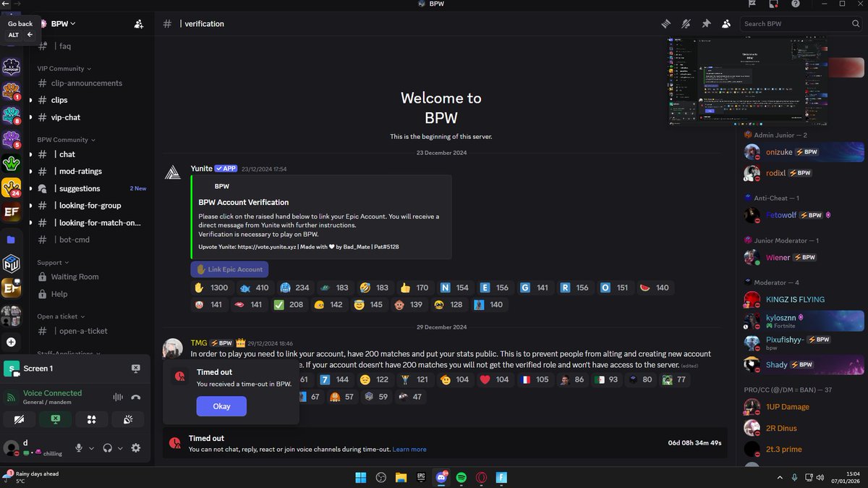Open headphone output options arrow

[x=120, y=448]
